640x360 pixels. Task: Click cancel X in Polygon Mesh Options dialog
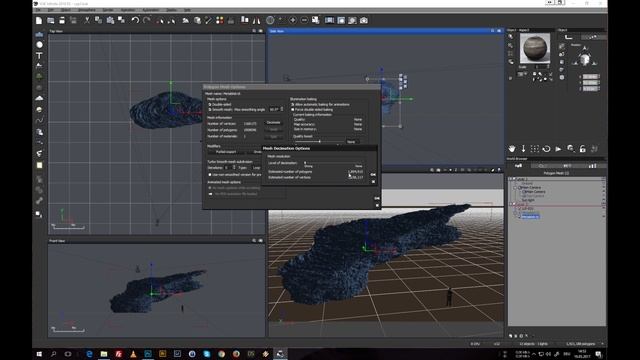point(377,205)
